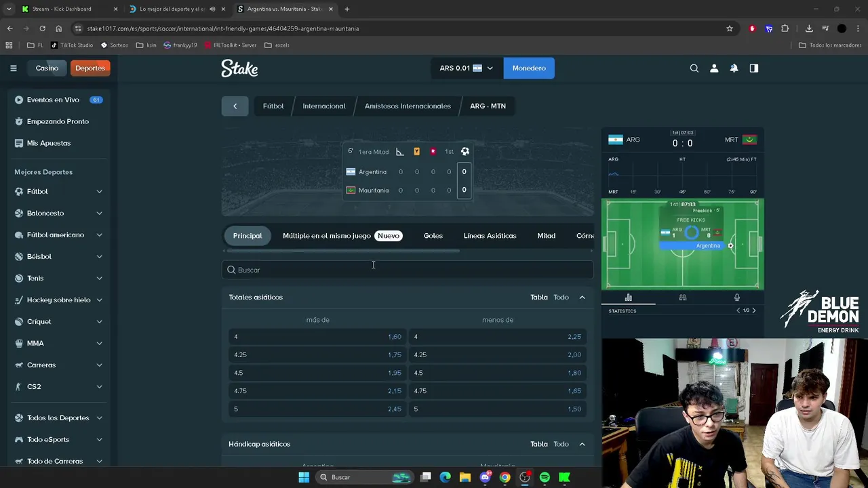Go to Internacional breadcrumb
The image size is (868, 488).
pos(324,106)
